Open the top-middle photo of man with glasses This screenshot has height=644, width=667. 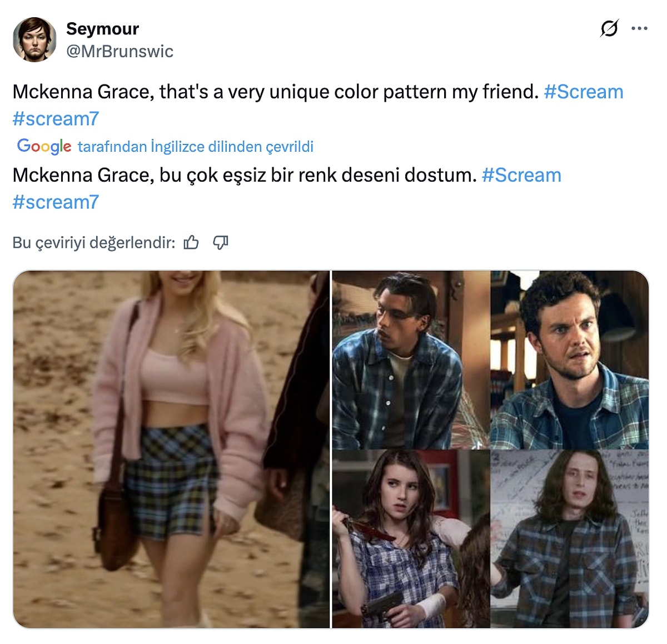411,360
